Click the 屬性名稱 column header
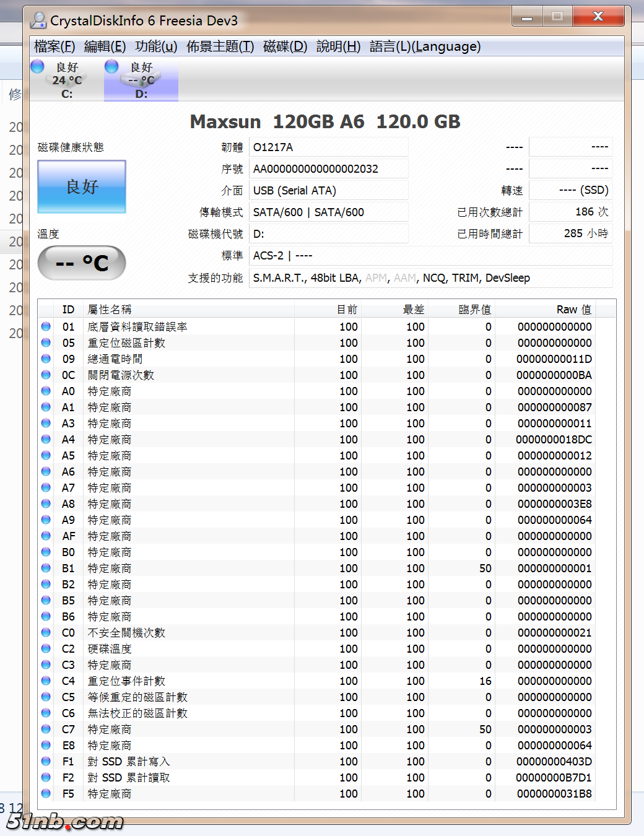Viewport: 644px width, 836px height. [x=110, y=310]
